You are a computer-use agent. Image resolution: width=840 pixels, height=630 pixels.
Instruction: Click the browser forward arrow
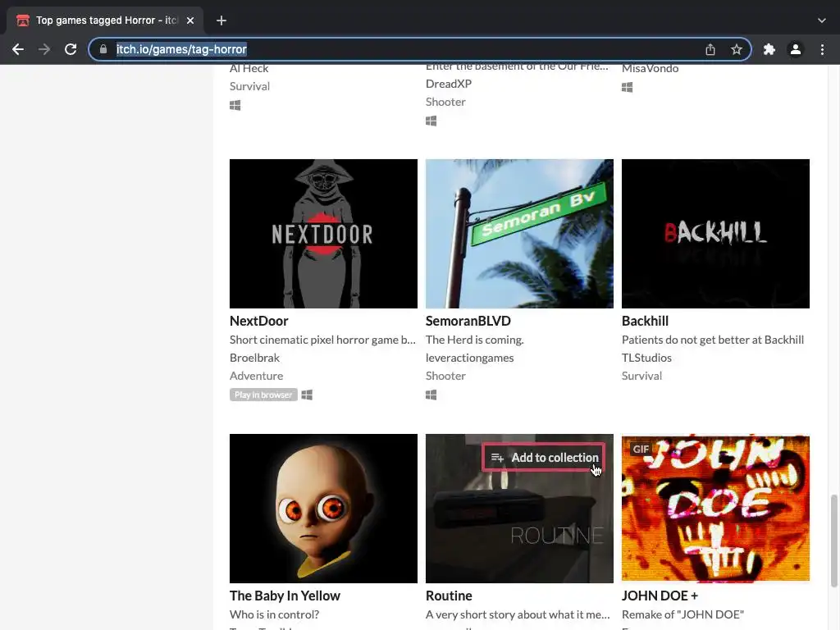pyautogui.click(x=44, y=49)
